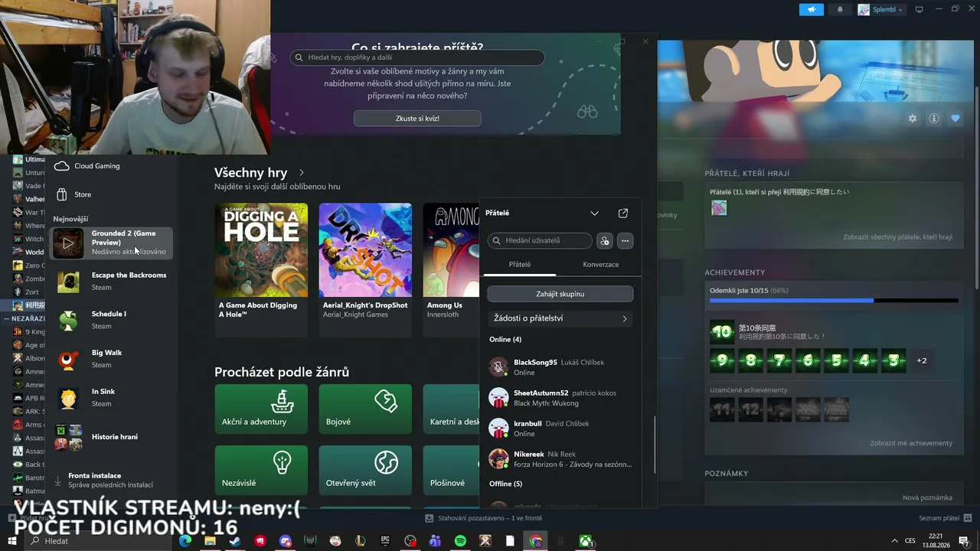Open A Game About Digging A Hole tile
Image resolution: width=980 pixels, height=551 pixels.
261,269
